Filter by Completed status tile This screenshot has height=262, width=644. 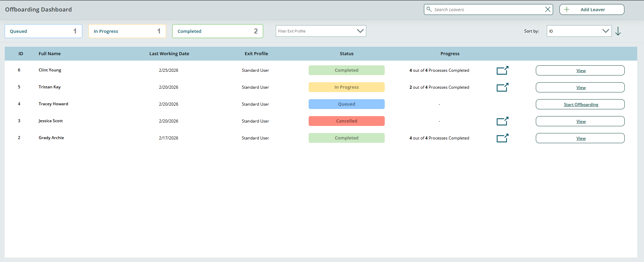pos(217,31)
